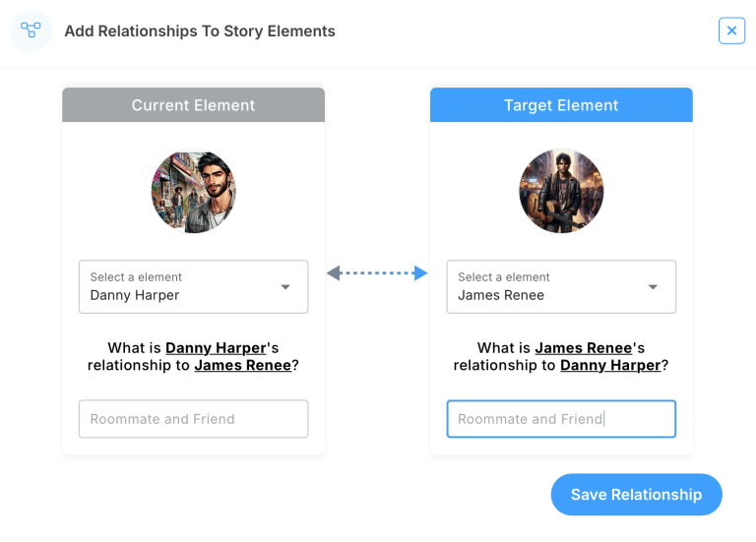Viewport: 756px width, 542px height.
Task: Click Danny Harper's circular avatar image
Action: [x=193, y=191]
